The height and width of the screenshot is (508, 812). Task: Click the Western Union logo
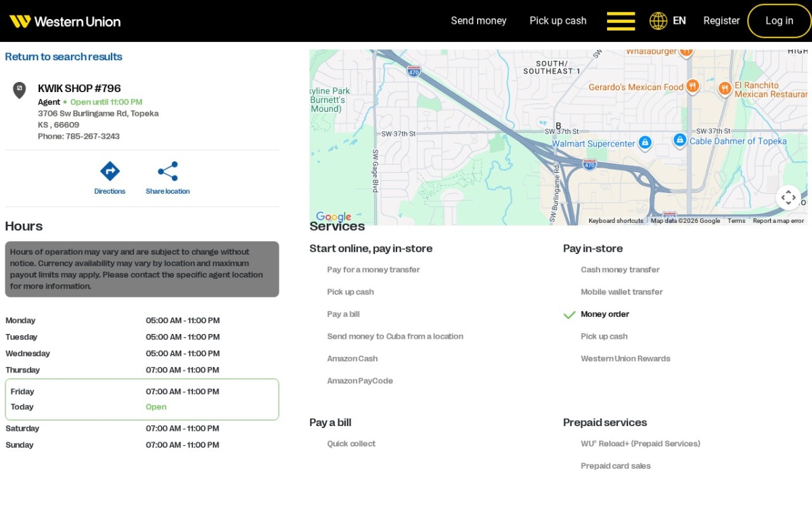point(65,21)
